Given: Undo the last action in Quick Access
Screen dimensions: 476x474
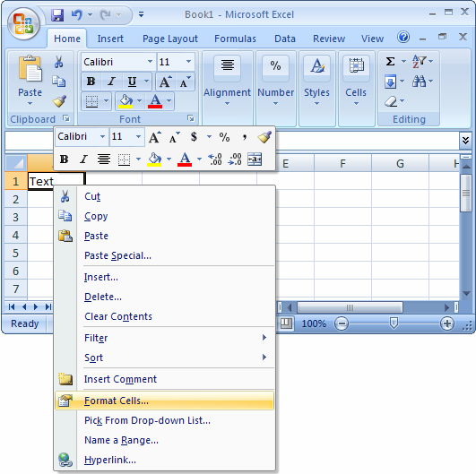Looking at the screenshot, I should coord(77,14).
